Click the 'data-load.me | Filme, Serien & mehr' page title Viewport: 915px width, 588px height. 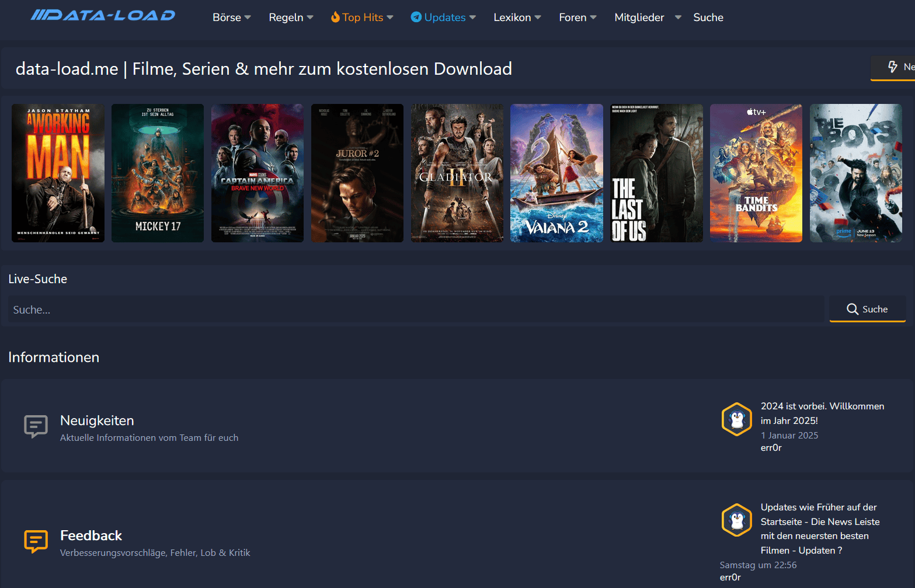point(263,69)
